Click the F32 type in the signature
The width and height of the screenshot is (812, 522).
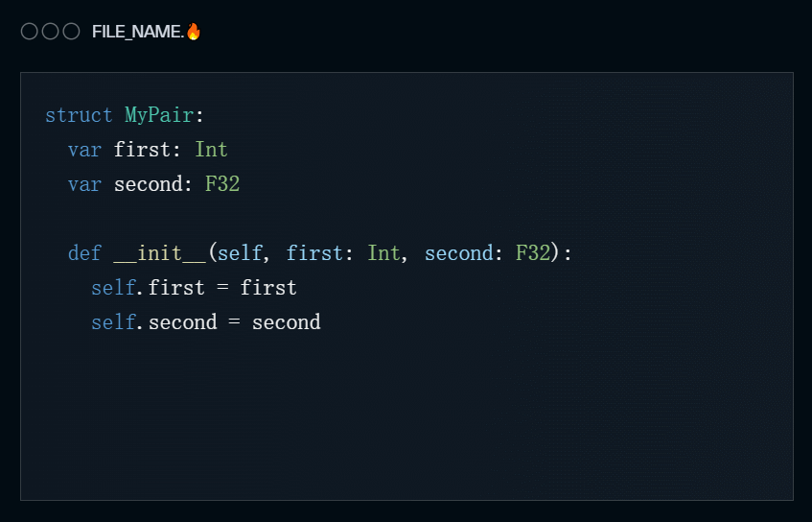(532, 253)
